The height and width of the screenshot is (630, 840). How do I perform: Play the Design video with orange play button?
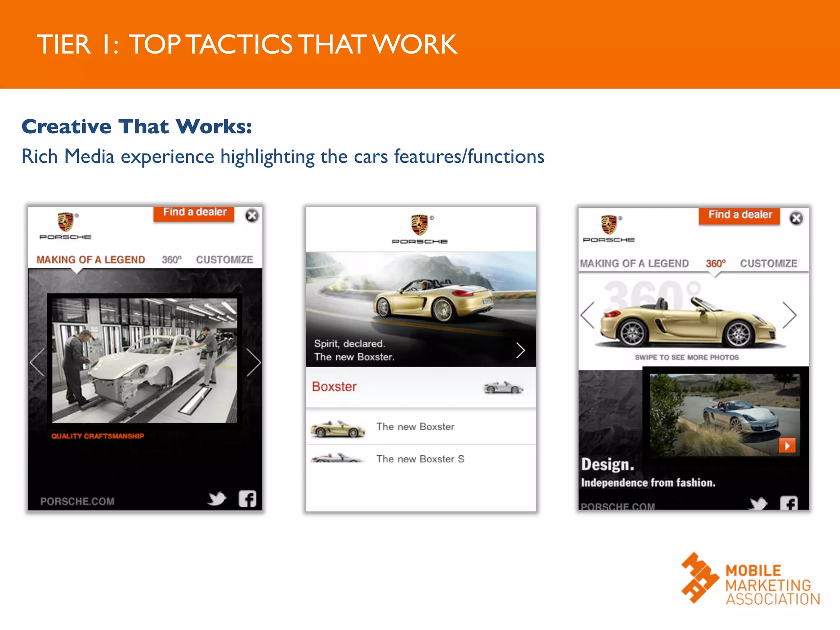coord(787,445)
